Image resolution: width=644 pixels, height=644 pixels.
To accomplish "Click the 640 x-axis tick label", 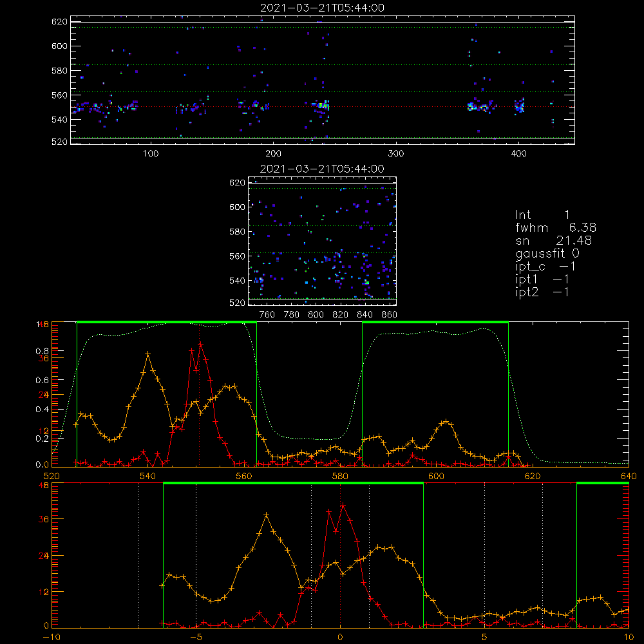I will (629, 476).
